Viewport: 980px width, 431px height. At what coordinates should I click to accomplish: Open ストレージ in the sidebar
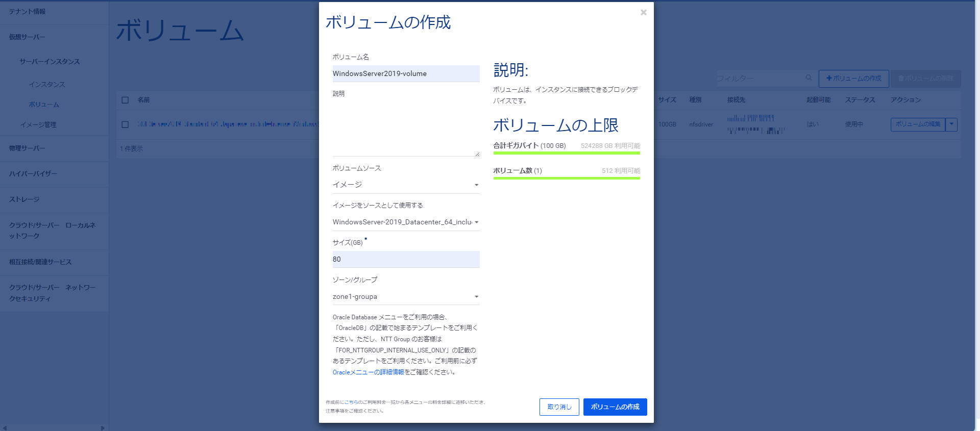pos(24,199)
